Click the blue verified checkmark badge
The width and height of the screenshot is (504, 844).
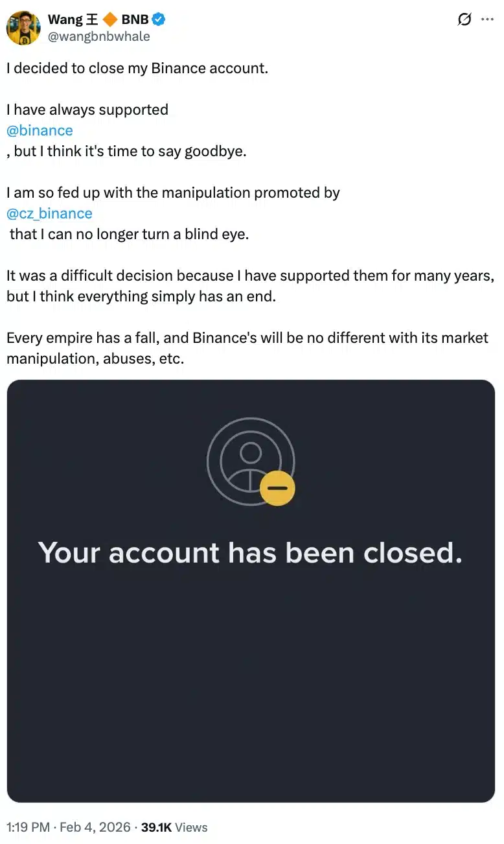(x=159, y=19)
